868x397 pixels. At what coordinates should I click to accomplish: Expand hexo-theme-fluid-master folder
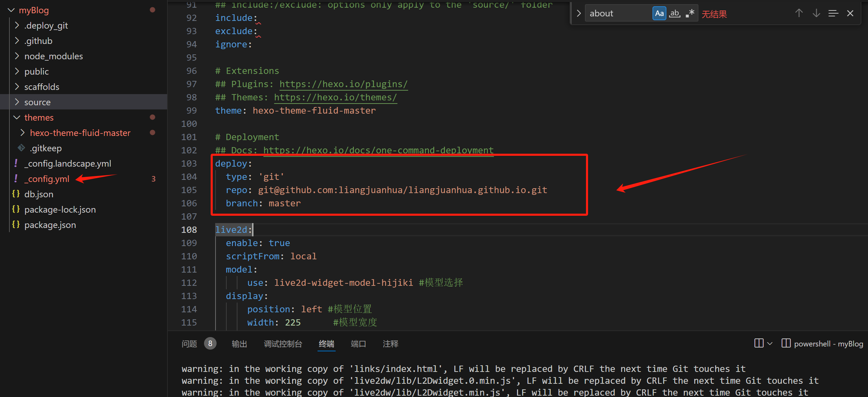pyautogui.click(x=22, y=133)
